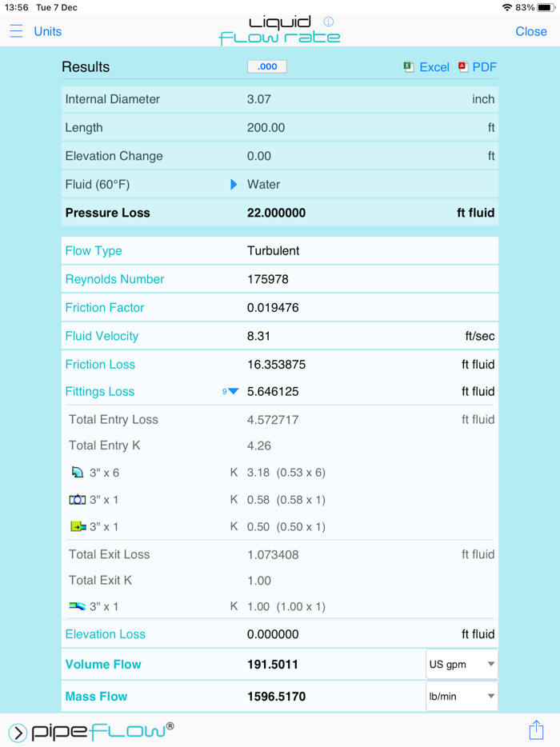This screenshot has height=747, width=560.
Task: Tap the Friction Factor value 0.019476
Action: tap(273, 308)
